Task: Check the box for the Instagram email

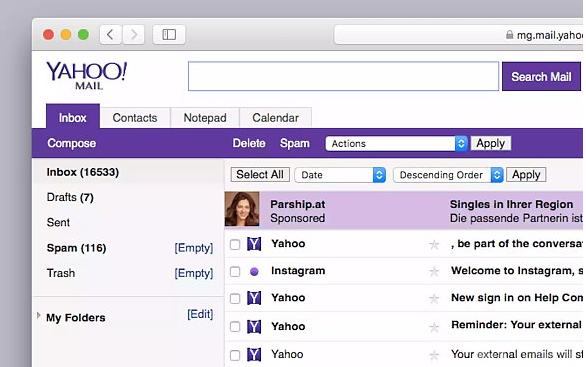Action: coord(235,271)
